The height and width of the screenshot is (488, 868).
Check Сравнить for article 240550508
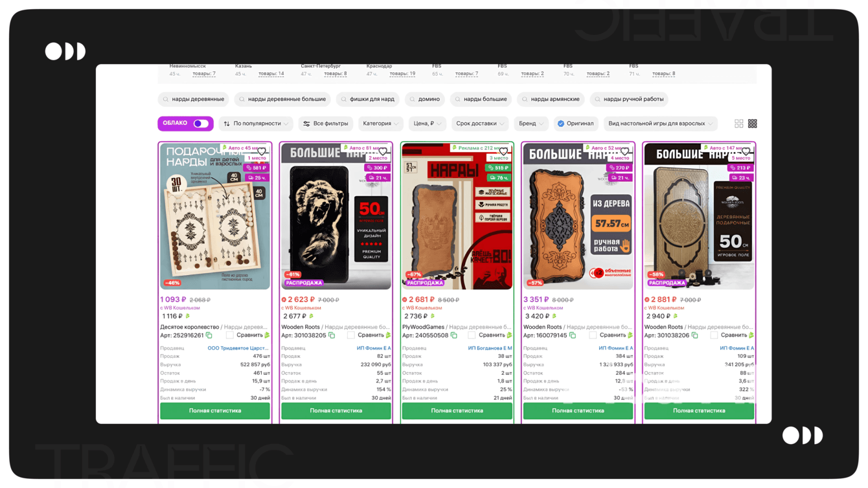point(472,335)
